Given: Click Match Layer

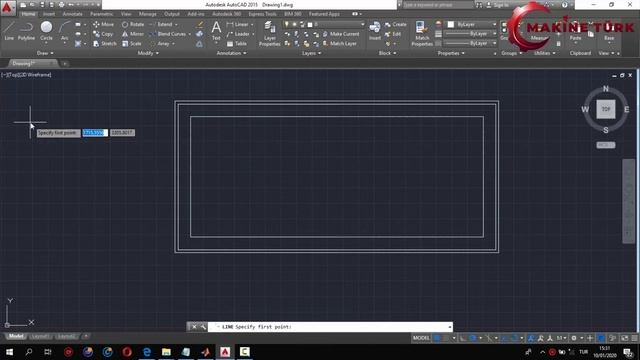Looking at the screenshot, I should pyautogui.click(x=340, y=43).
